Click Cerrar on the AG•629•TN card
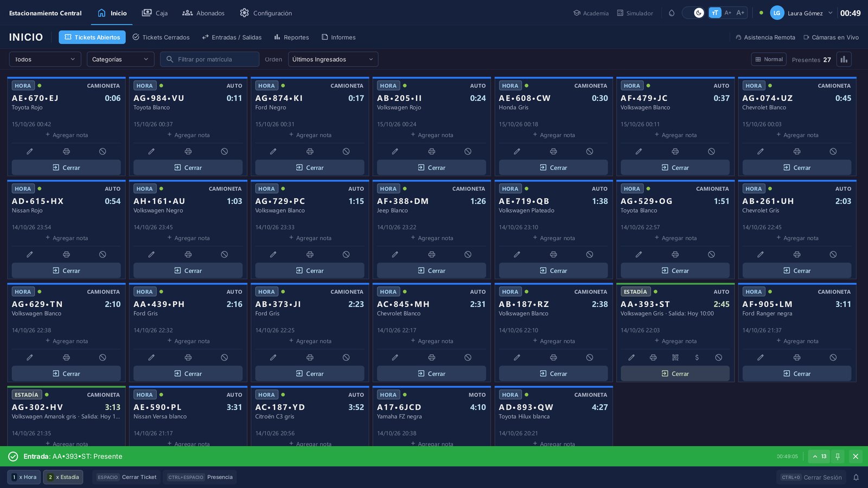 (x=66, y=374)
